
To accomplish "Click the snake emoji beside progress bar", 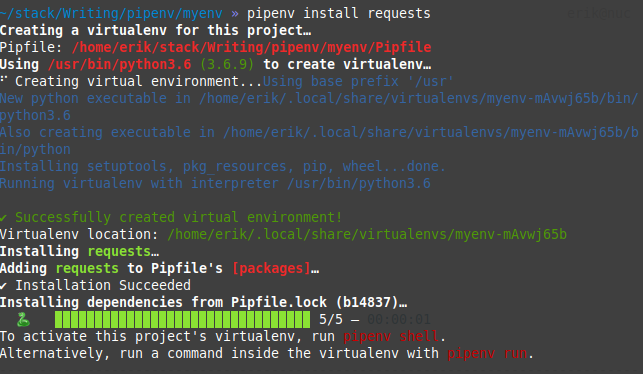I will point(23,319).
